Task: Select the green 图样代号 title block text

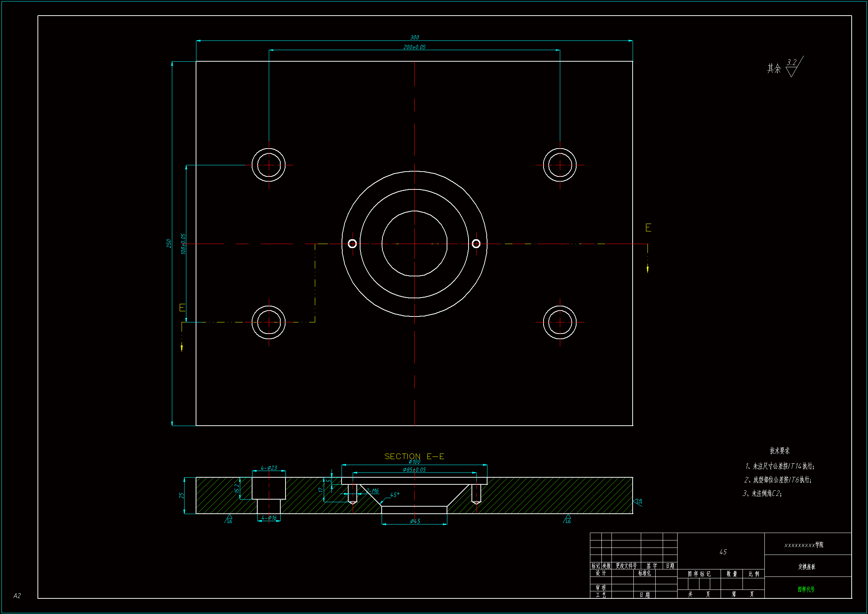Action: 806,589
